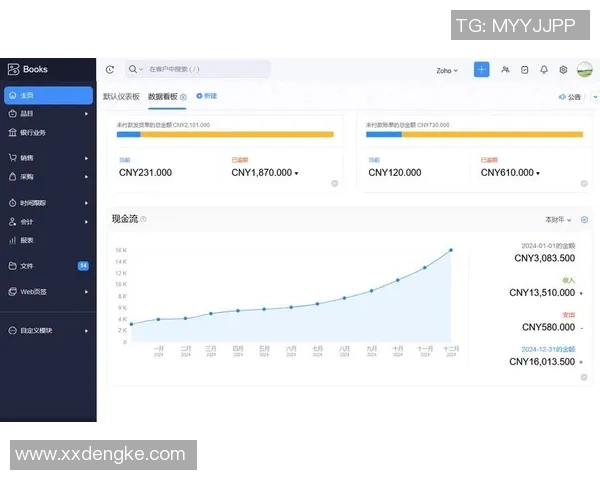Click the recent history clock icon
This screenshot has height=480, width=600.
click(x=110, y=70)
